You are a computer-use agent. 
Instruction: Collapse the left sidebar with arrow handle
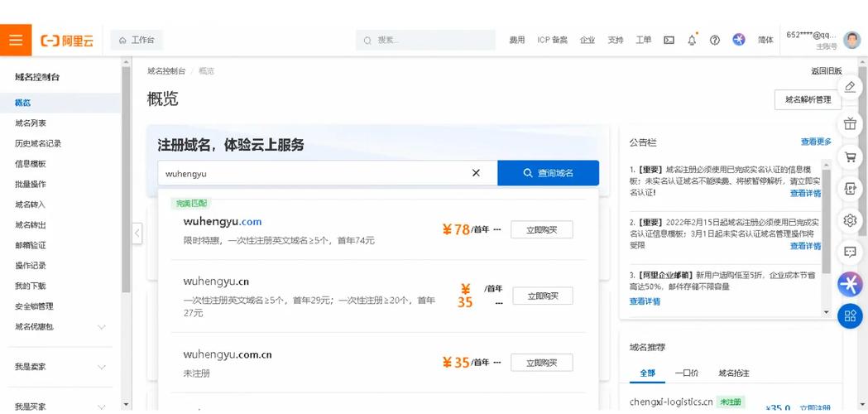click(137, 233)
